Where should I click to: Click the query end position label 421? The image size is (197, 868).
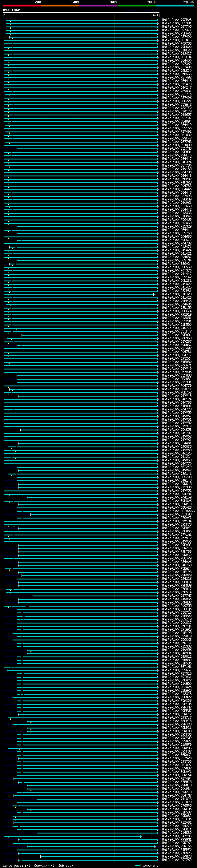pyautogui.click(x=155, y=15)
